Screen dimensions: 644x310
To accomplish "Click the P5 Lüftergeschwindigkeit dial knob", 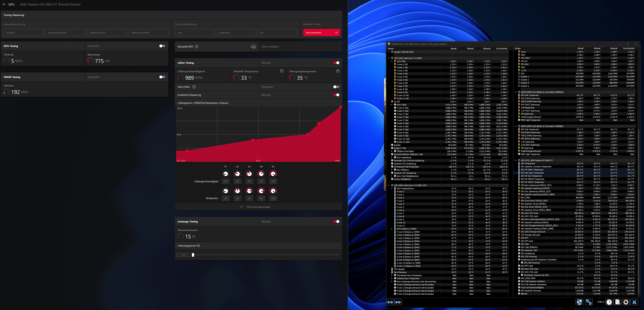I will (x=273, y=174).
